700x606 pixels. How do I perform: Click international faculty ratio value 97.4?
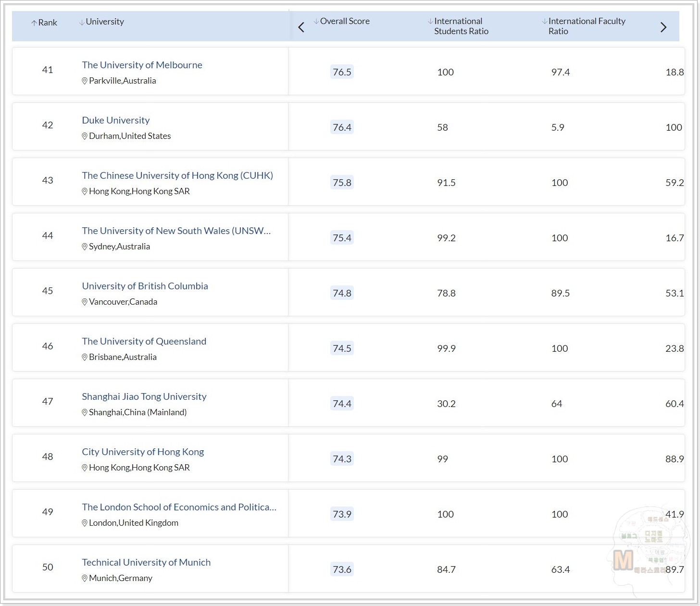(561, 72)
